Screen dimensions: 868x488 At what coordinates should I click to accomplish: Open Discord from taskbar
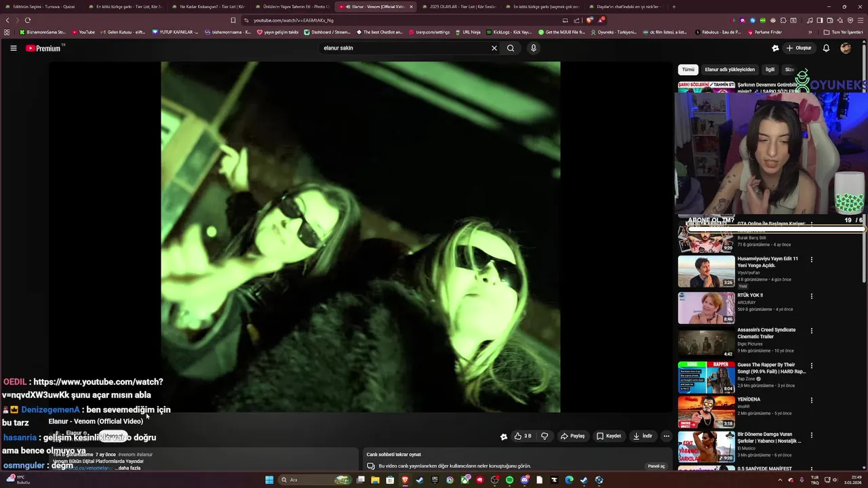coord(524,480)
